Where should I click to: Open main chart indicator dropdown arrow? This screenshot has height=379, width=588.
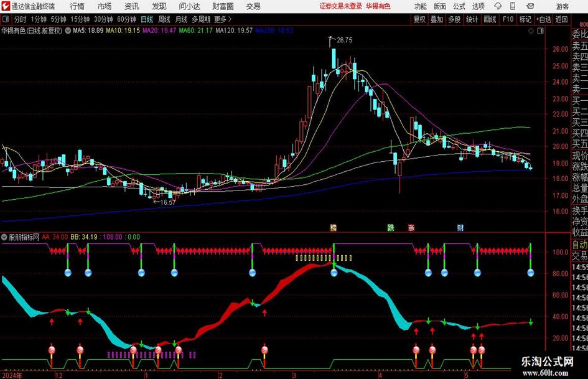[x=68, y=30]
